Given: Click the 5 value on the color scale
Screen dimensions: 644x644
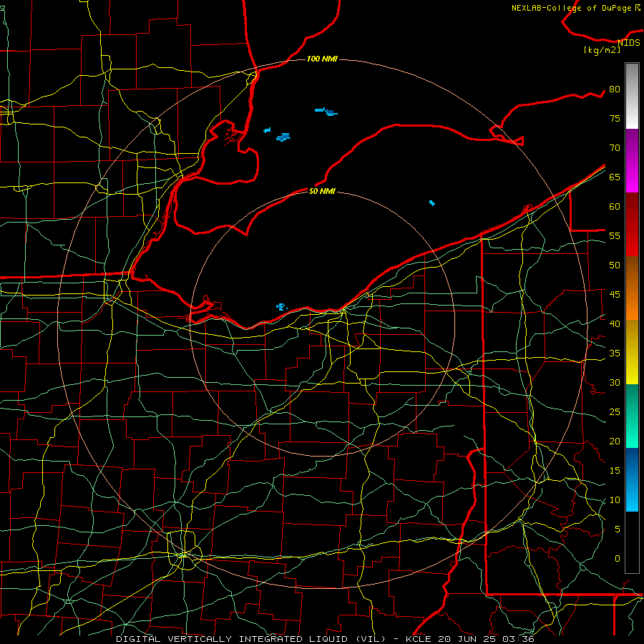Looking at the screenshot, I should [618, 530].
